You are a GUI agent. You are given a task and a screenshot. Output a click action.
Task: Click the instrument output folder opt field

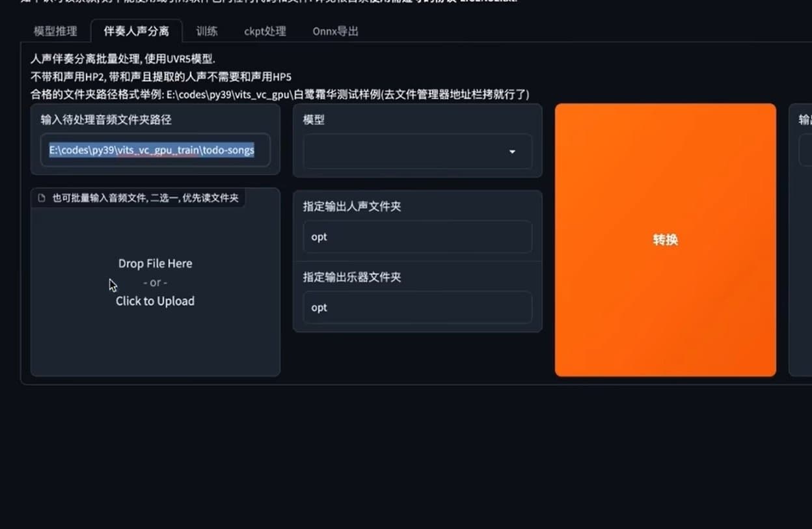pyautogui.click(x=416, y=307)
